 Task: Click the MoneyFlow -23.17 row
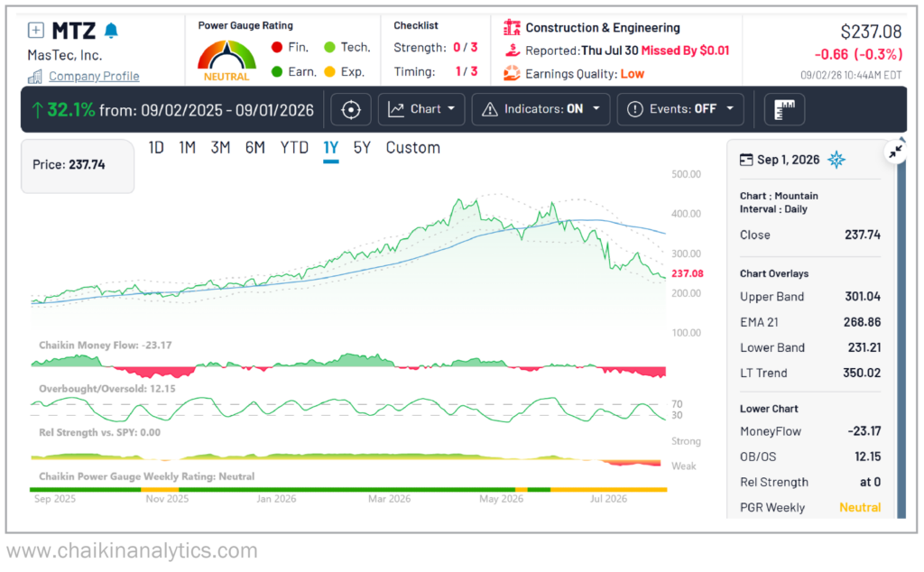click(810, 431)
